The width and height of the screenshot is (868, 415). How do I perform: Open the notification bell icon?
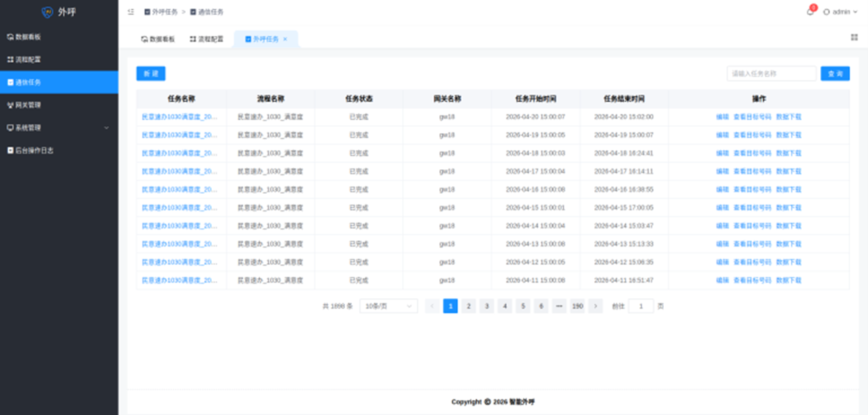[810, 12]
